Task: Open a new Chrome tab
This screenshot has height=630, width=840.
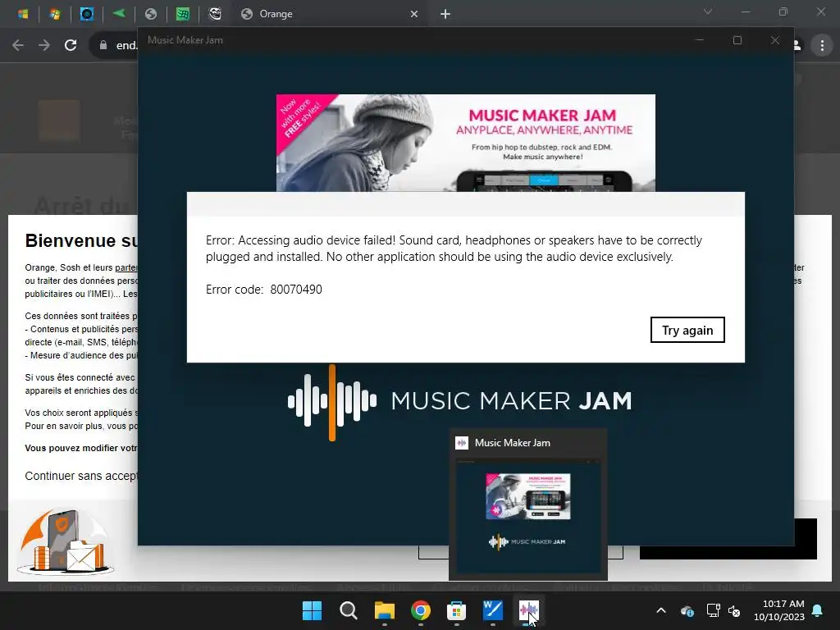Action: point(445,14)
